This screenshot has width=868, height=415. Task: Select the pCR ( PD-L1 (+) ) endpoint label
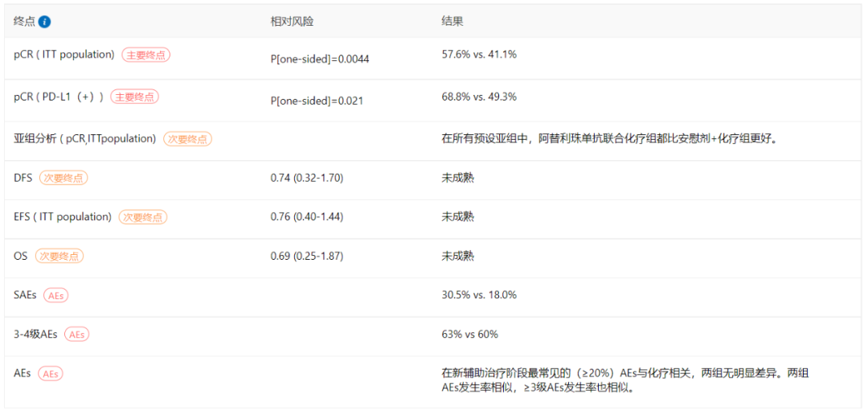click(x=59, y=97)
